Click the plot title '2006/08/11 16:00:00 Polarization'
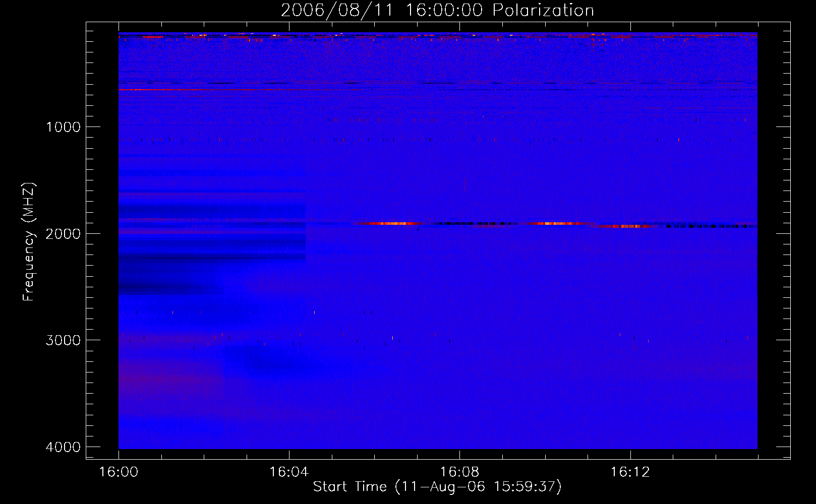Image resolution: width=816 pixels, height=504 pixels. pyautogui.click(x=437, y=10)
